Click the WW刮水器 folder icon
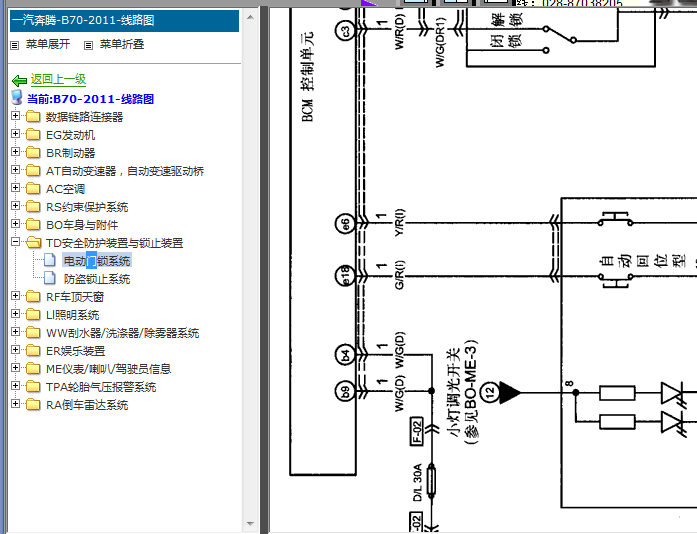Viewport: 697px width, 534px height. point(33,333)
